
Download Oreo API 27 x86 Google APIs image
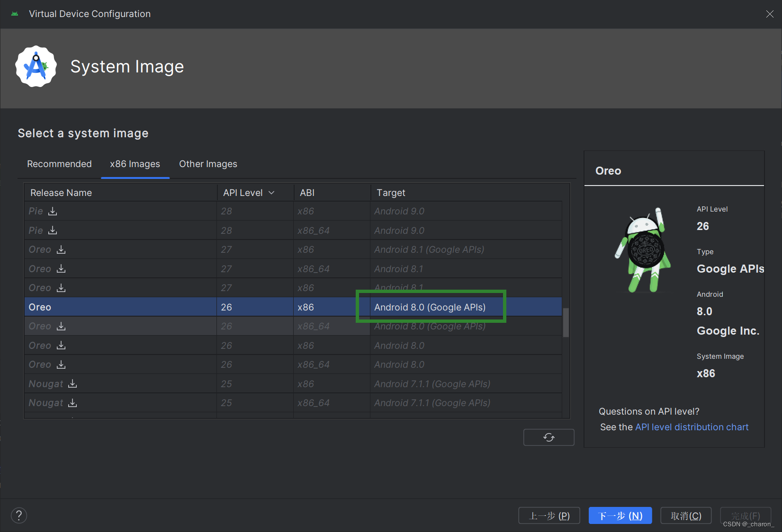coord(61,249)
